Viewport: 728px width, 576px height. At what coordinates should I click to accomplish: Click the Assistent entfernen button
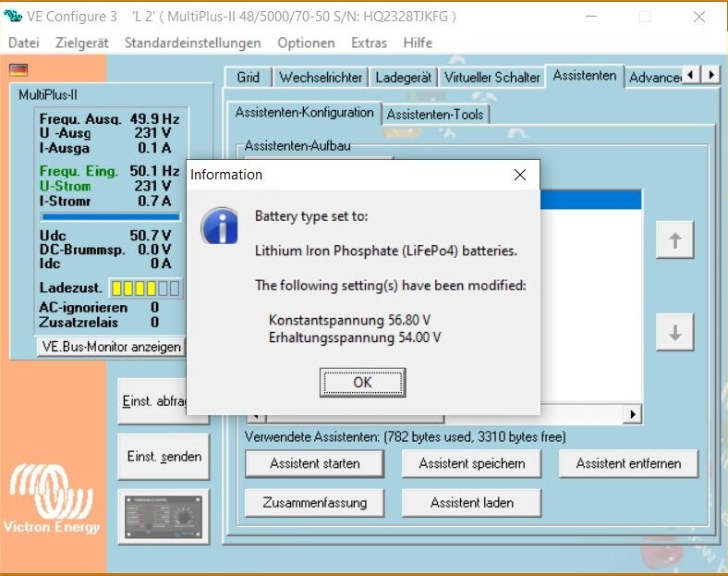pyautogui.click(x=628, y=463)
